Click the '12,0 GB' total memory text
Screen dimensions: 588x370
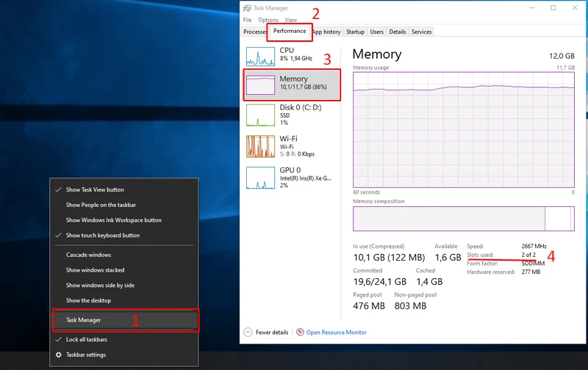coord(562,57)
